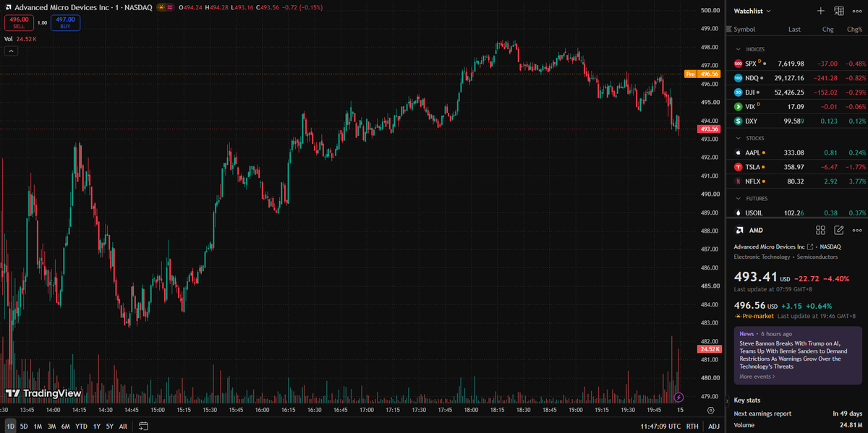Collapse the FUTURES section
Viewport: 868px width, 433px height.
point(738,198)
